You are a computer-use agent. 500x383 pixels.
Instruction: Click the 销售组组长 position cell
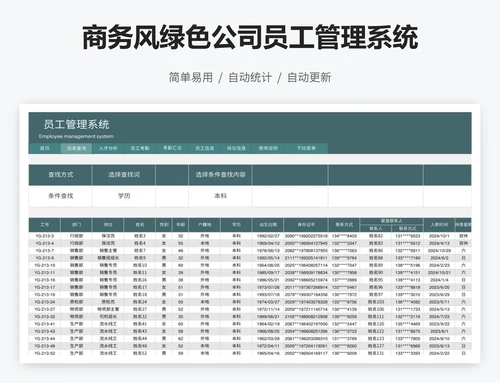pyautogui.click(x=108, y=258)
